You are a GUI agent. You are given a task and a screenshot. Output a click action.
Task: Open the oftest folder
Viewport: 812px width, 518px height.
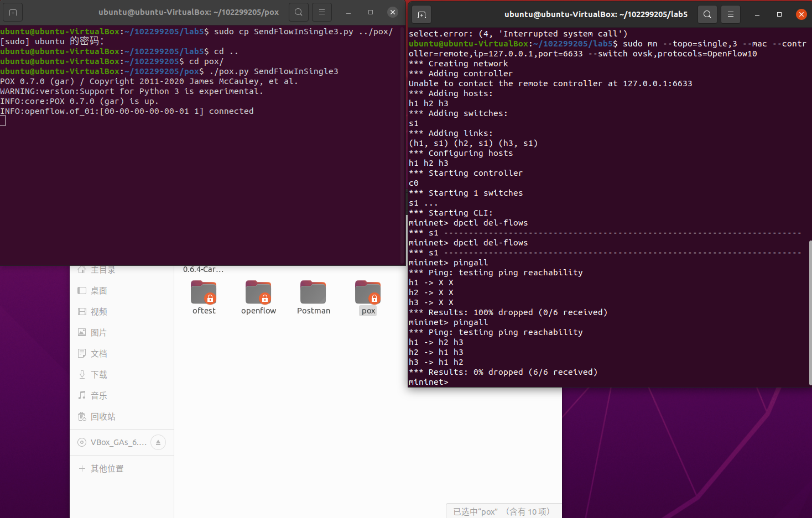click(x=204, y=297)
